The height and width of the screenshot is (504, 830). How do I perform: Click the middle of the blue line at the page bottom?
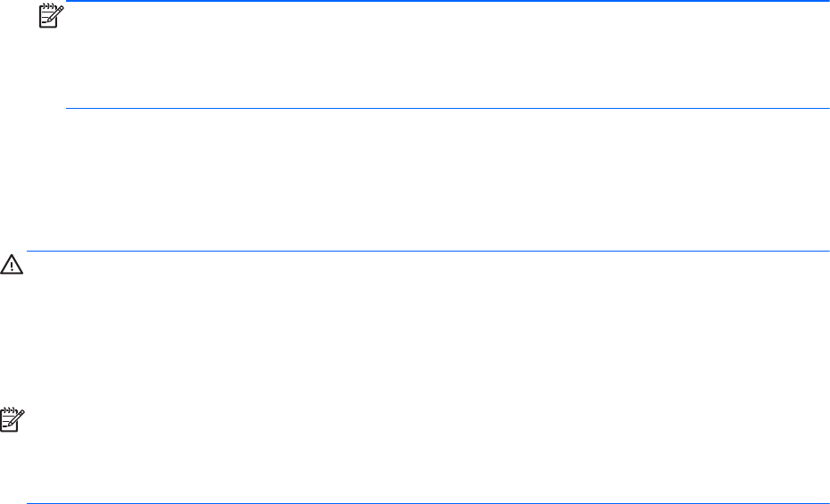click(427, 503)
